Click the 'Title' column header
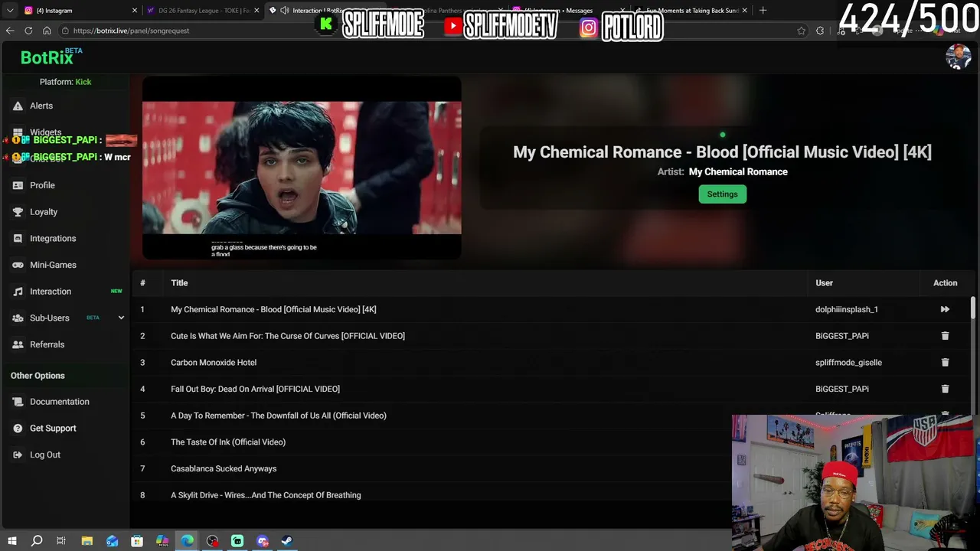The width and height of the screenshot is (980, 551). pyautogui.click(x=179, y=283)
